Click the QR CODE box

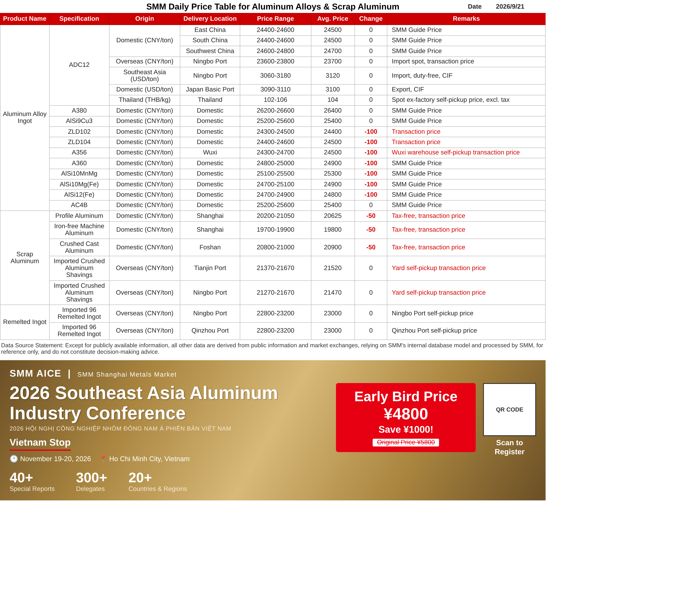point(509,409)
